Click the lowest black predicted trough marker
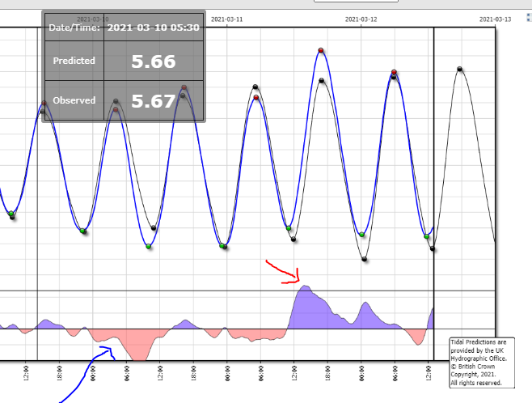Viewport: 532px width, 403px height. pos(365,260)
